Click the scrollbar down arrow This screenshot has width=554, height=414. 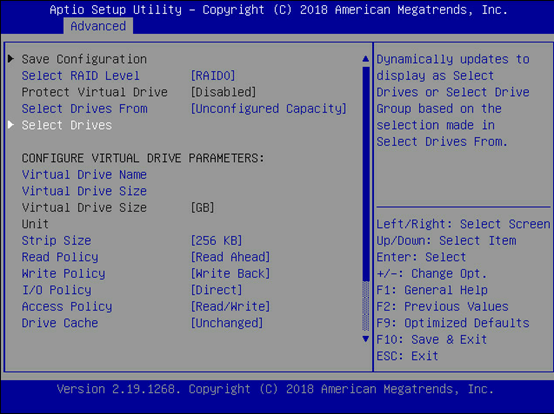click(366, 339)
